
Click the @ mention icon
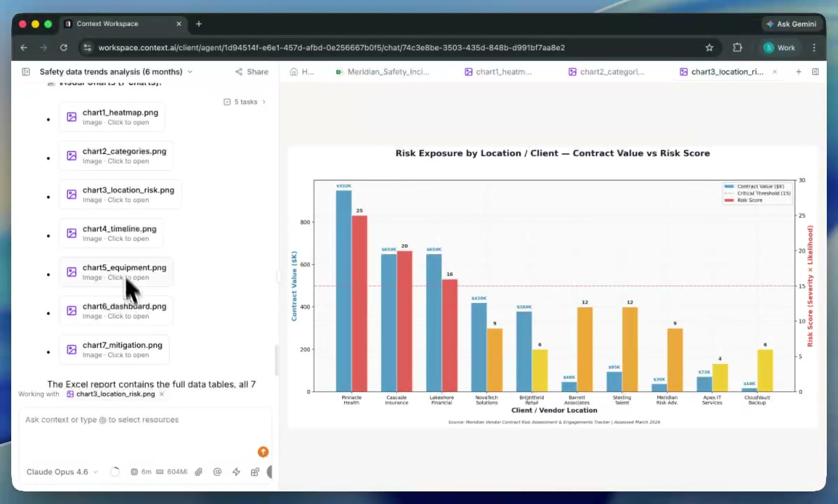[217, 472]
